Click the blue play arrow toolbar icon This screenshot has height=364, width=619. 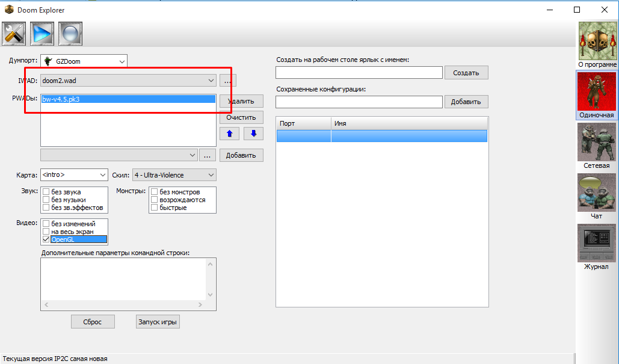coord(42,34)
